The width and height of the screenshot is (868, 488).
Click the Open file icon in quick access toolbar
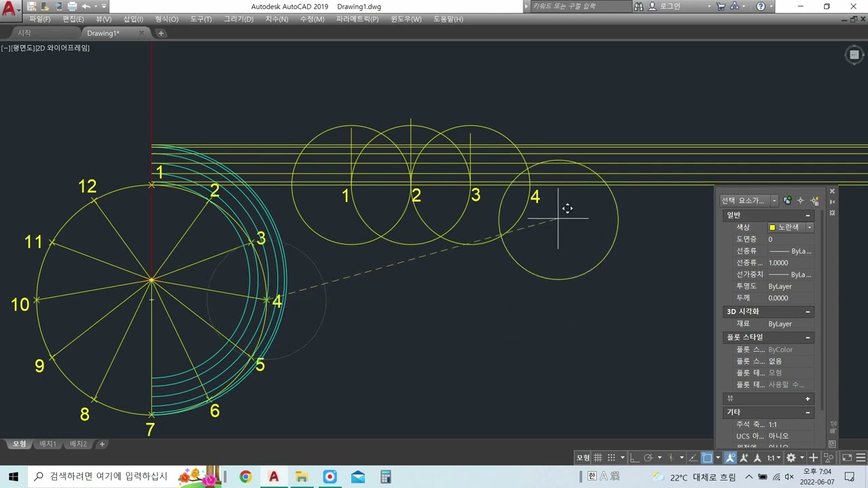tap(44, 6)
